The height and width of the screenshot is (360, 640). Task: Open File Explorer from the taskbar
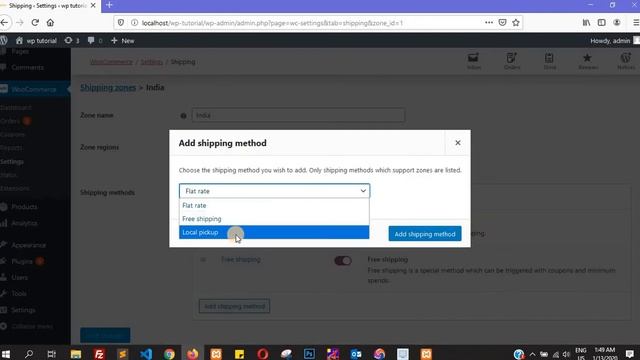point(76,354)
